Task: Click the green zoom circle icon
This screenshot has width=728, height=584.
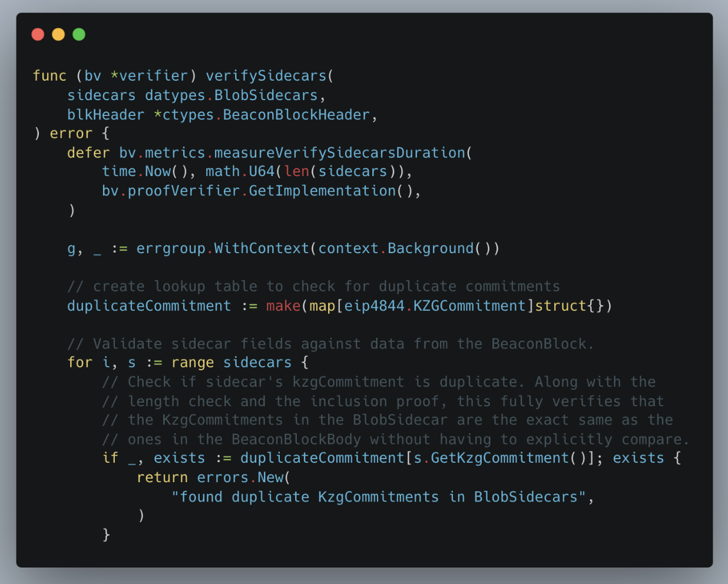Action: pyautogui.click(x=78, y=34)
